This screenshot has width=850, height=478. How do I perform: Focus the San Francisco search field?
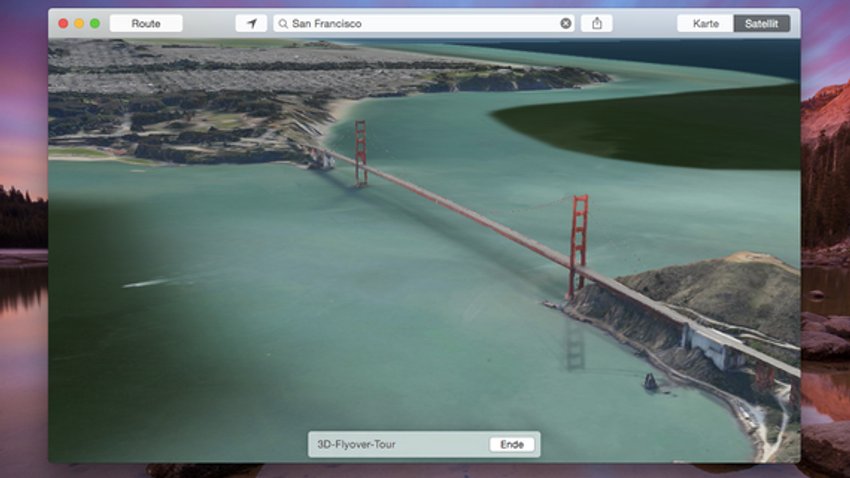click(x=424, y=23)
